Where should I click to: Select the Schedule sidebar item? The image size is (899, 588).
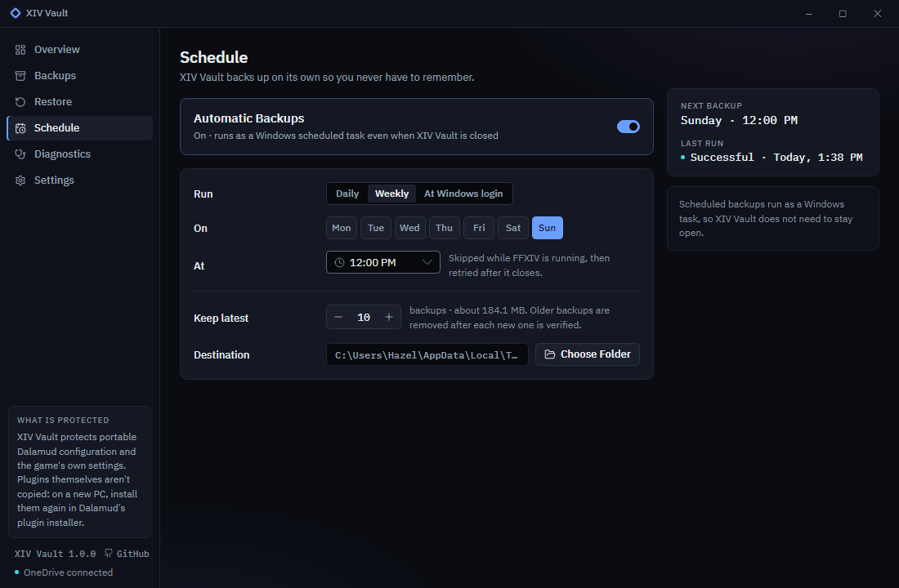point(80,128)
